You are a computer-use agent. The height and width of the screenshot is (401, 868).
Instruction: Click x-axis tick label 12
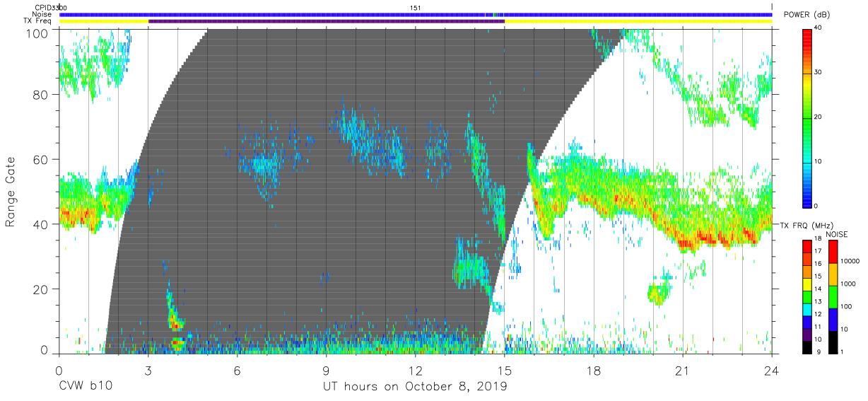(x=415, y=371)
